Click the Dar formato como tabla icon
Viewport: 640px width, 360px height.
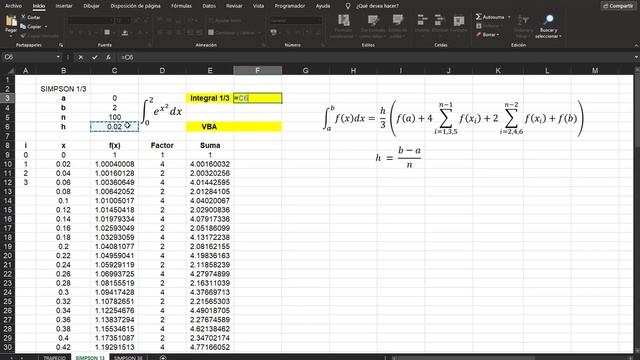tap(373, 21)
